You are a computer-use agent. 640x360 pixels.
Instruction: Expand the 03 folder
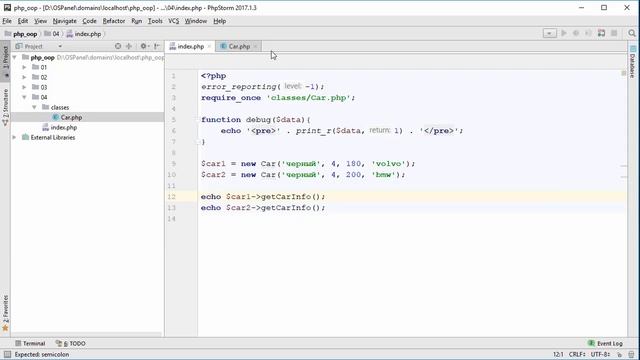coord(24,87)
